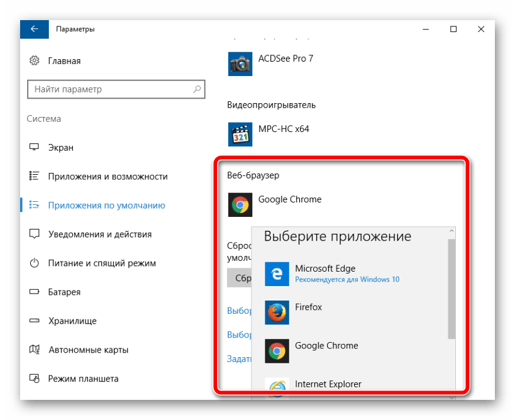Open the Батарея settings page
This screenshot has width=515, height=420.
64,292
